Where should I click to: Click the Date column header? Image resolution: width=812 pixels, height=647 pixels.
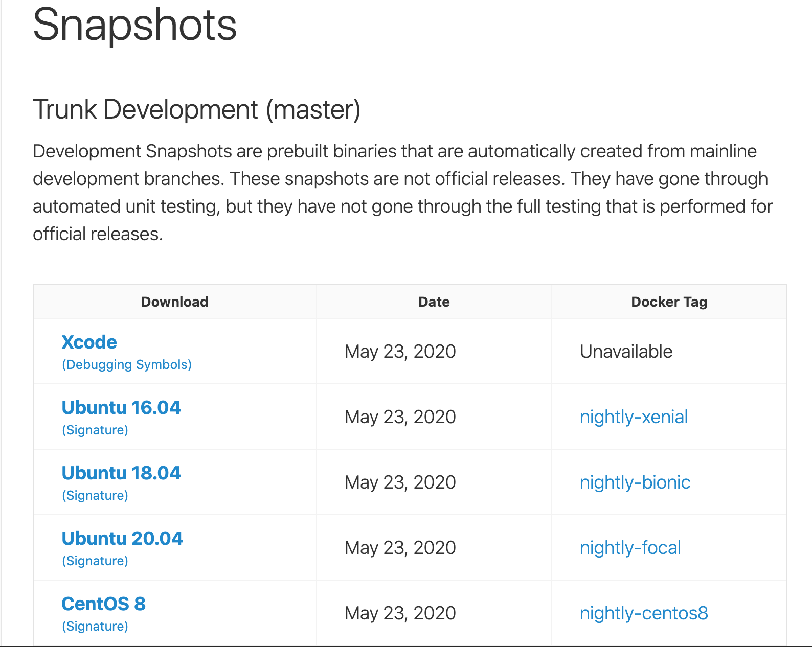click(x=433, y=302)
